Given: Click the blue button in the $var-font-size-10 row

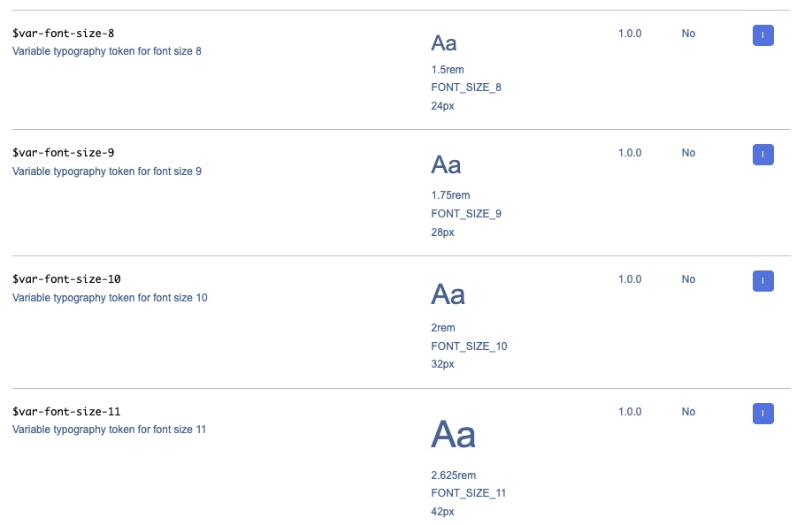Looking at the screenshot, I should (762, 281).
